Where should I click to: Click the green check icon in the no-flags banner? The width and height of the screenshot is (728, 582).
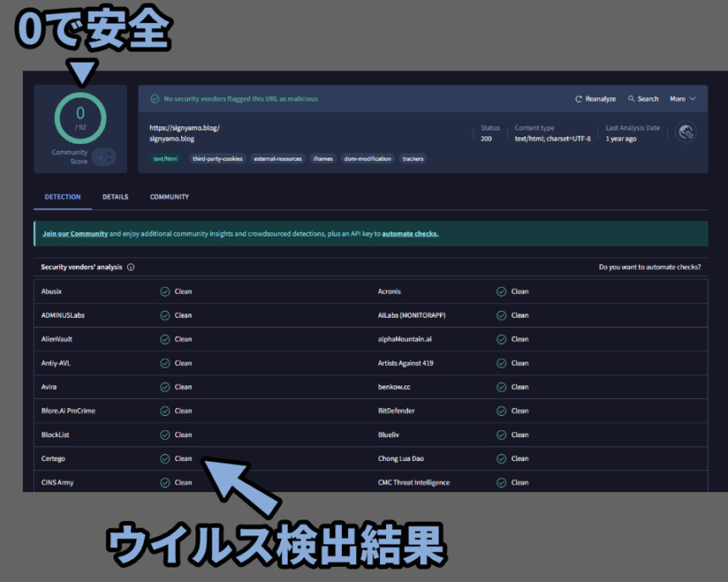(155, 99)
